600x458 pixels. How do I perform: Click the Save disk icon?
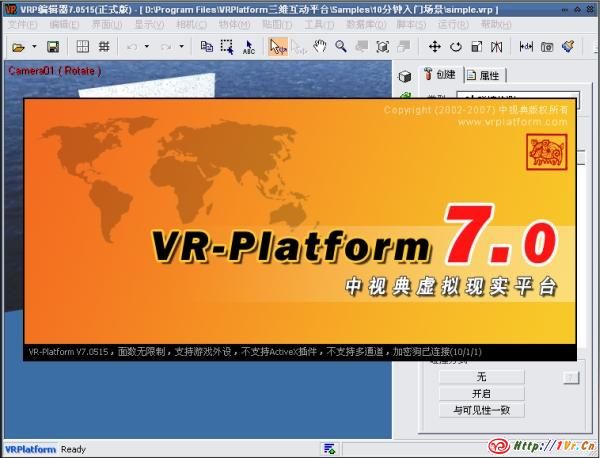pyautogui.click(x=53, y=46)
